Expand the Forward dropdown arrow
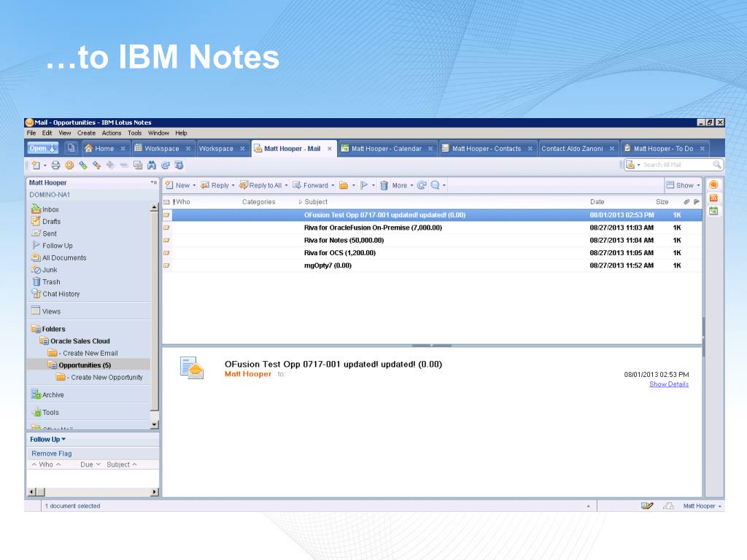The width and height of the screenshot is (747, 560). [333, 186]
